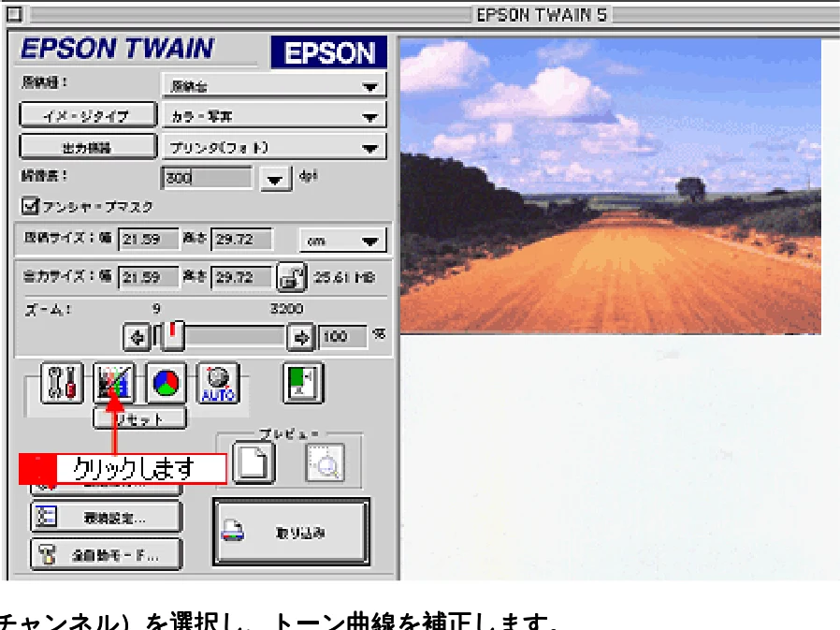Click the window close box in title bar
This screenshot has height=630, width=840.
(14, 14)
